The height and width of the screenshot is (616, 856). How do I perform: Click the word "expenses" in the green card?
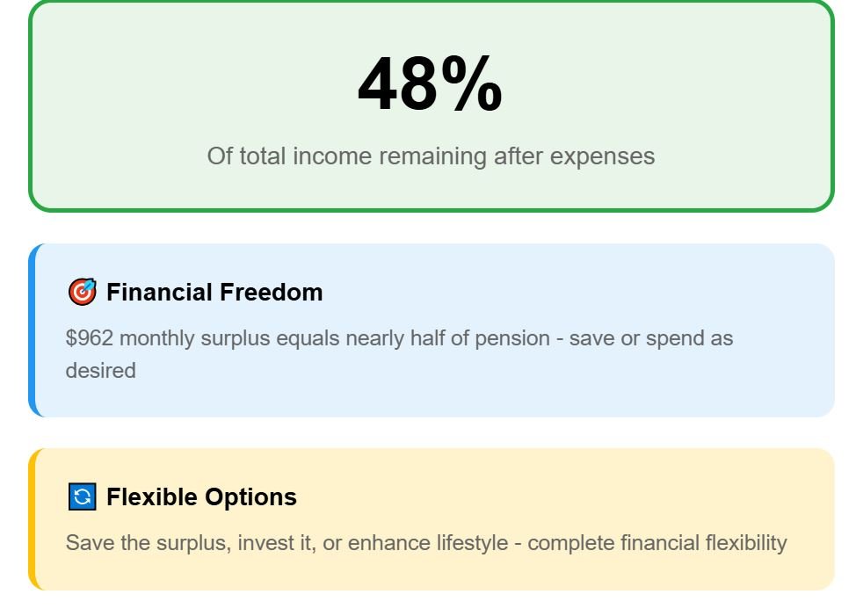click(x=610, y=156)
